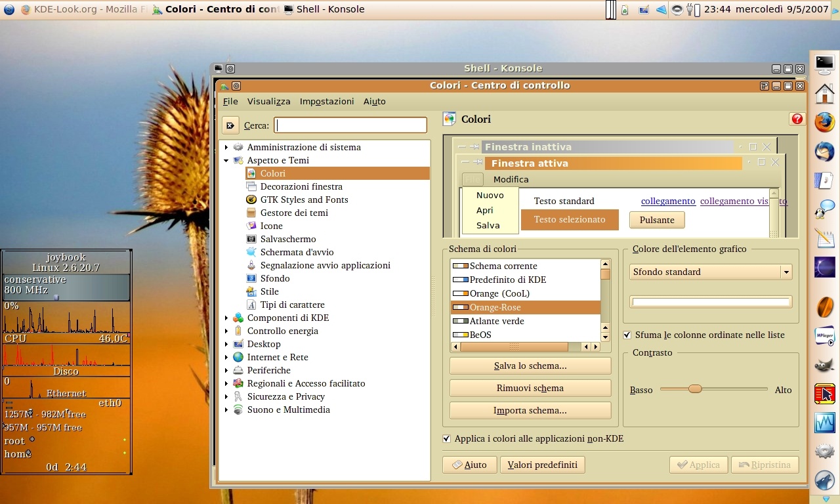Click the collegamento link in preview
840x504 pixels.
coord(668,201)
